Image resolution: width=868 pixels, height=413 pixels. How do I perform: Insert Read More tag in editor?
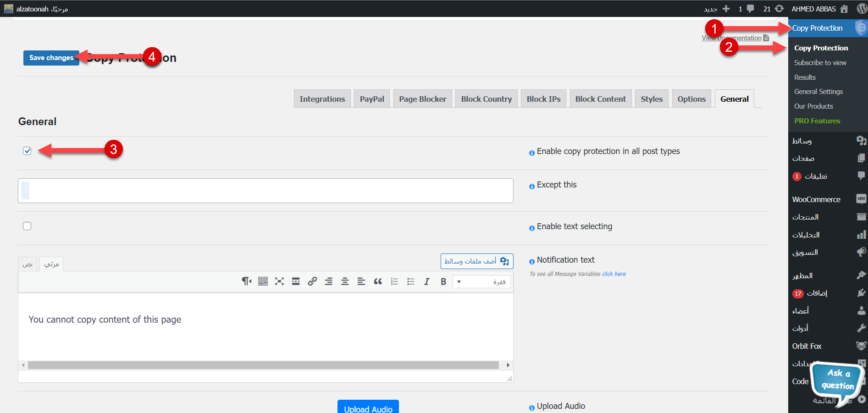[x=296, y=281]
